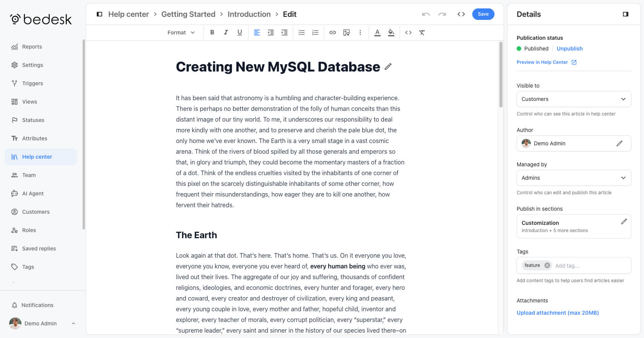The height and width of the screenshot is (338, 644).
Task: Open Views in sidebar
Action: tap(41, 102)
